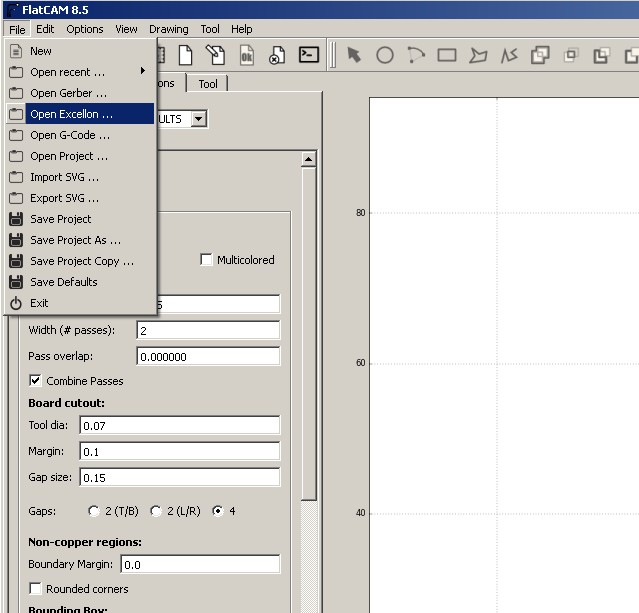This screenshot has height=613, width=639.
Task: Select the path drawing tool
Action: [509, 55]
